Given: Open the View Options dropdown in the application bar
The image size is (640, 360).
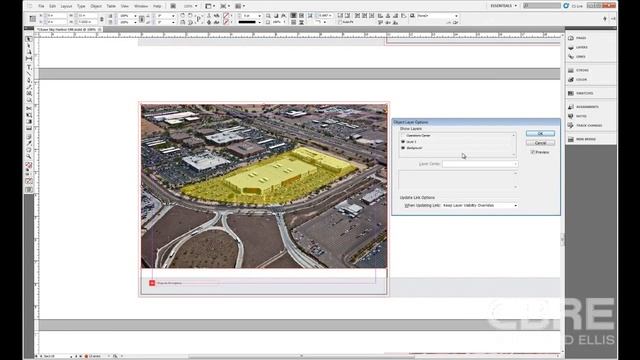Looking at the screenshot, I should coord(210,6).
